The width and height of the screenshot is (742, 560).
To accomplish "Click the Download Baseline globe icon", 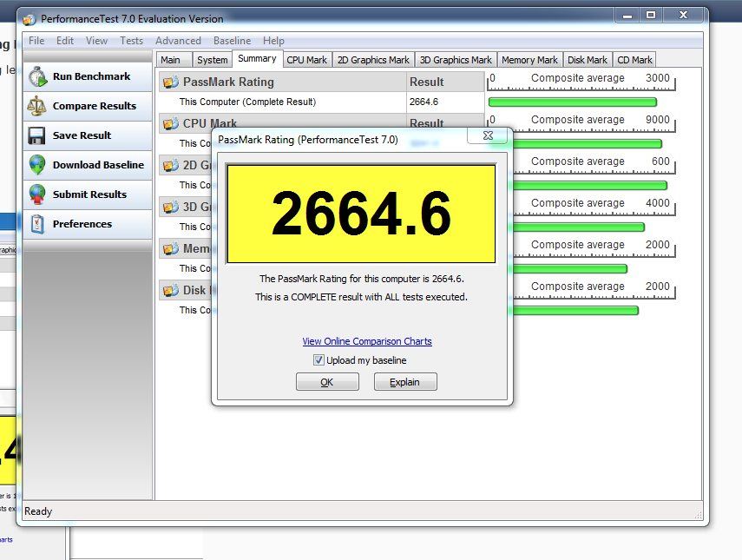I will 37,165.
